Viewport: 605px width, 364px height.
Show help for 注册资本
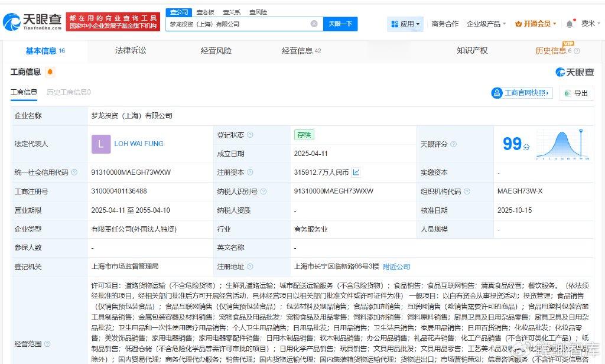(x=250, y=172)
